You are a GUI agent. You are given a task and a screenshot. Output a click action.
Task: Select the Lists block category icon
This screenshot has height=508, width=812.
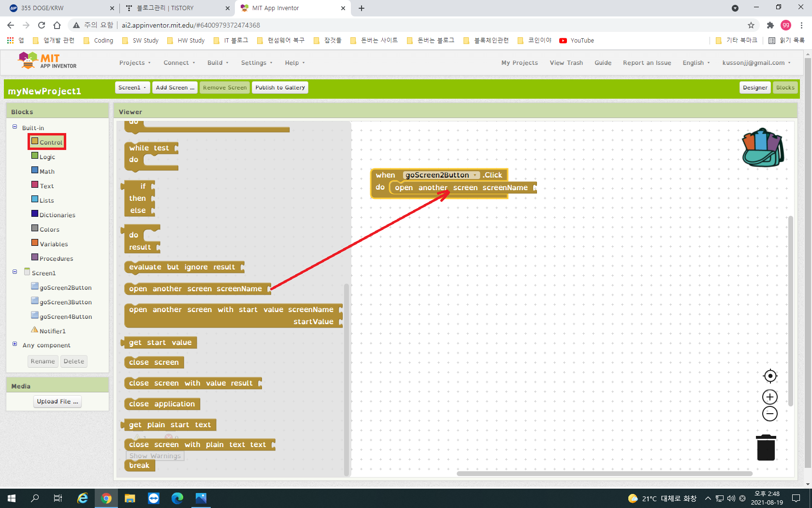[x=35, y=199]
